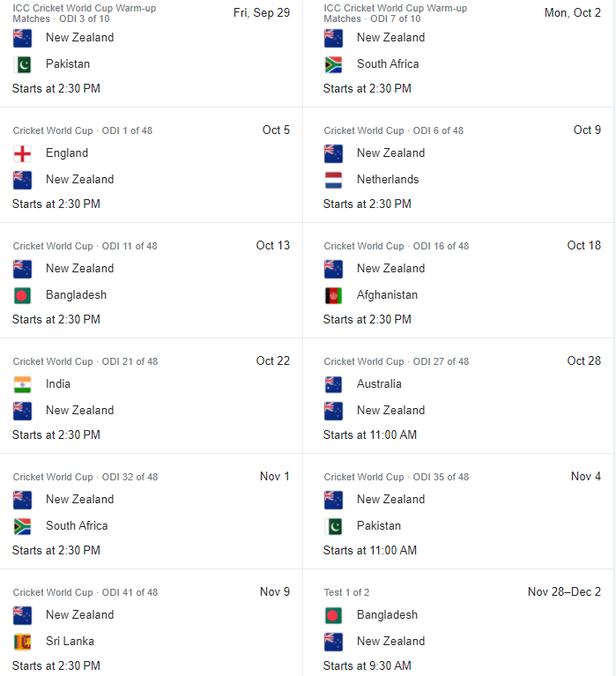Click India flag in Oct 22 match
616x676 pixels.
pyautogui.click(x=22, y=384)
